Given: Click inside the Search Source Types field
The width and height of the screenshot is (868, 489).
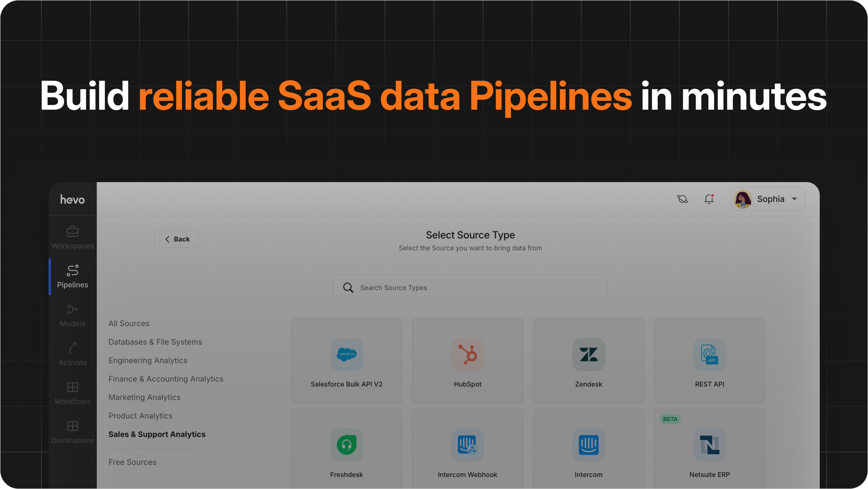Looking at the screenshot, I should 470,288.
